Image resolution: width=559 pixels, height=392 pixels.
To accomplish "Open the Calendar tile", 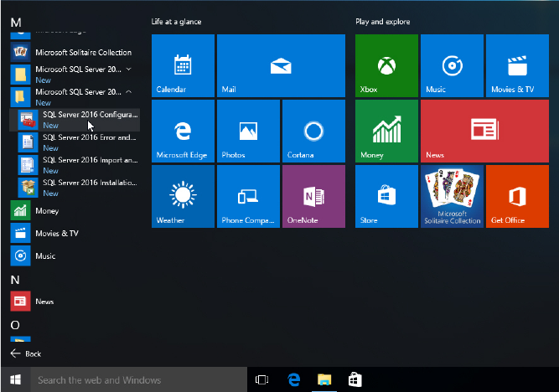I will tap(183, 66).
